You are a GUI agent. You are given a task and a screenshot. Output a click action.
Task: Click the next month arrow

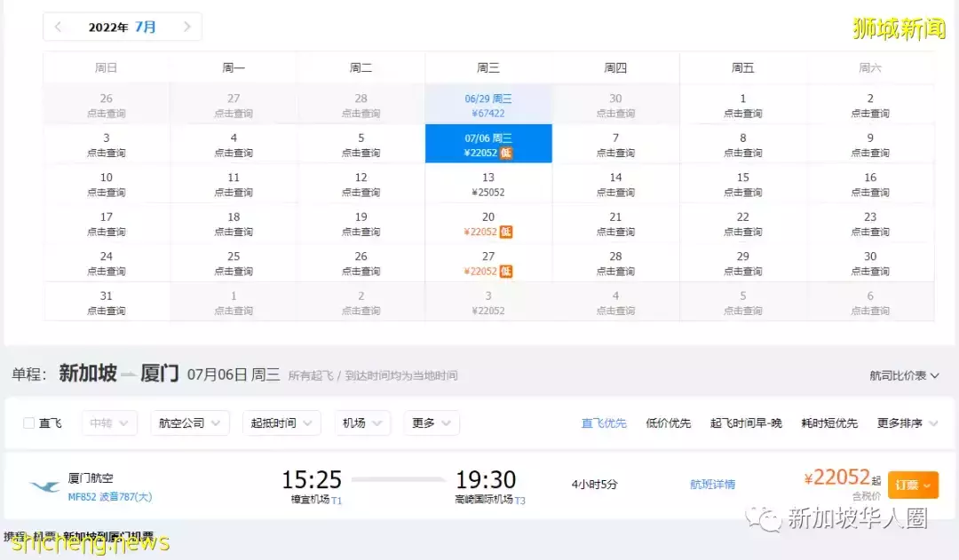(x=186, y=28)
